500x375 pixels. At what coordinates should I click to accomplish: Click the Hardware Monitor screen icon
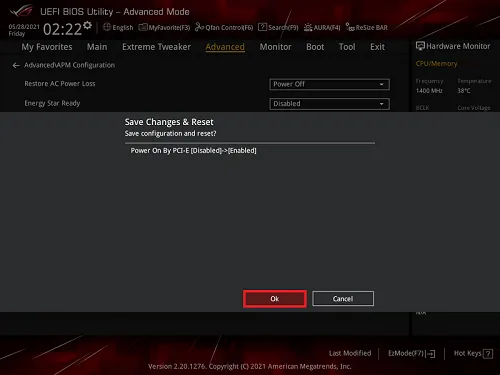point(420,46)
